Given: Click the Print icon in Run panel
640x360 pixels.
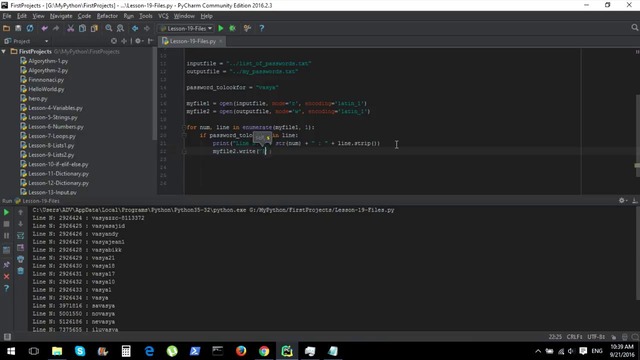Looking at the screenshot, I should coord(20,259).
